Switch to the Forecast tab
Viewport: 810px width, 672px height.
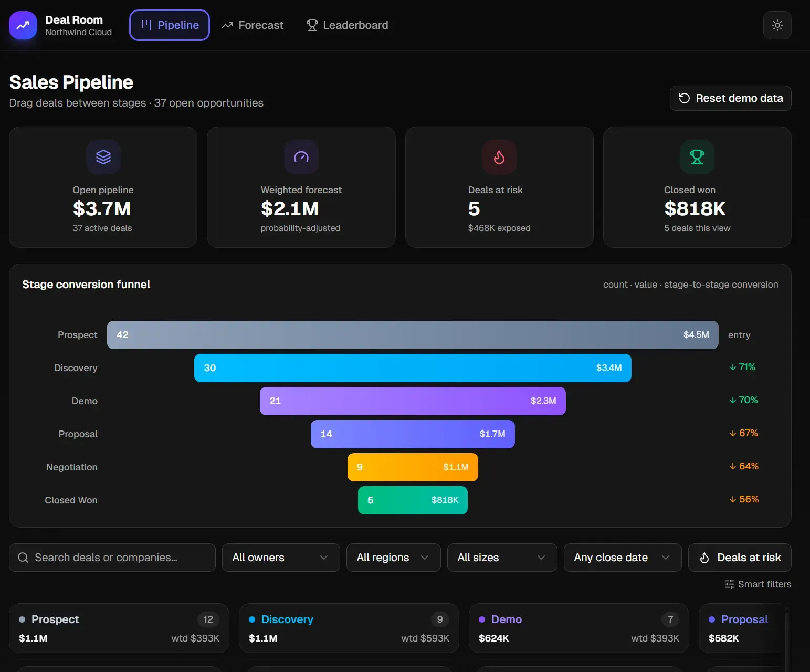[253, 25]
